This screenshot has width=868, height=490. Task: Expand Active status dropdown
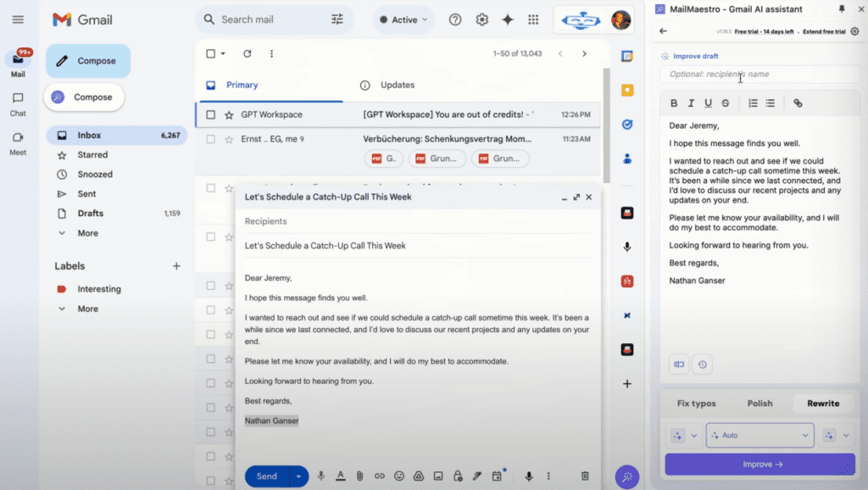point(403,20)
